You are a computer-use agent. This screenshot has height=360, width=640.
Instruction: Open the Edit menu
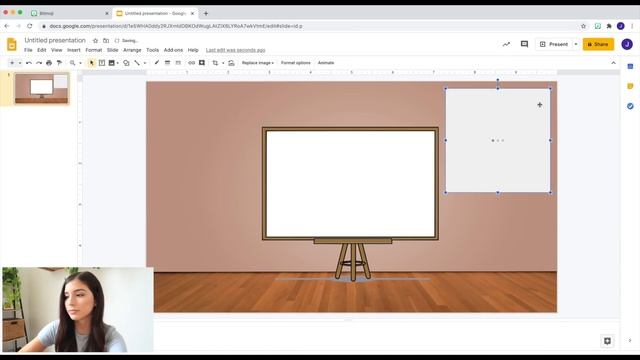42,50
